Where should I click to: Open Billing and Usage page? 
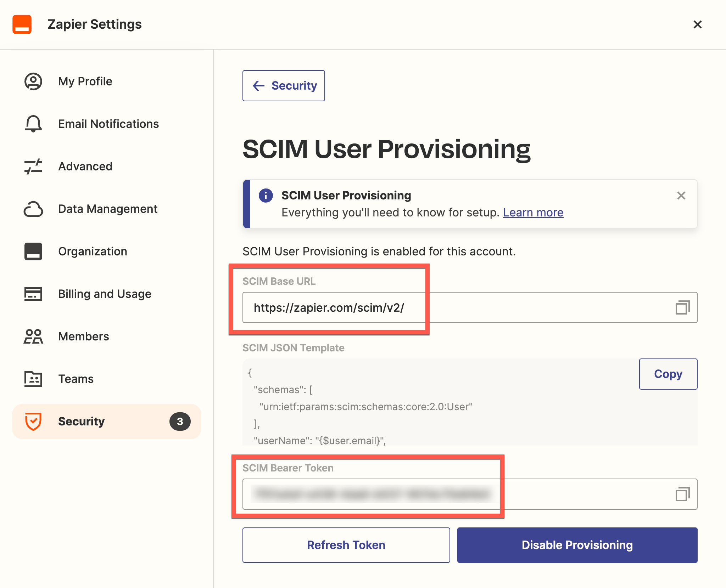coord(105,294)
